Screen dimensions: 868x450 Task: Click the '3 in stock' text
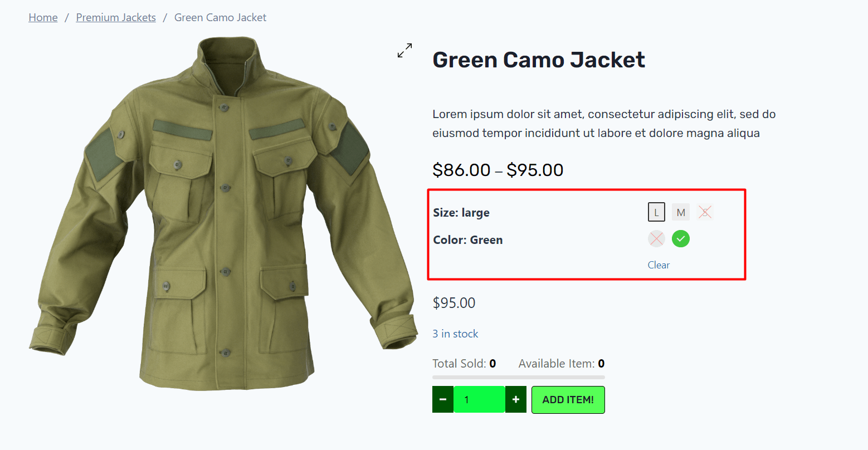(455, 334)
